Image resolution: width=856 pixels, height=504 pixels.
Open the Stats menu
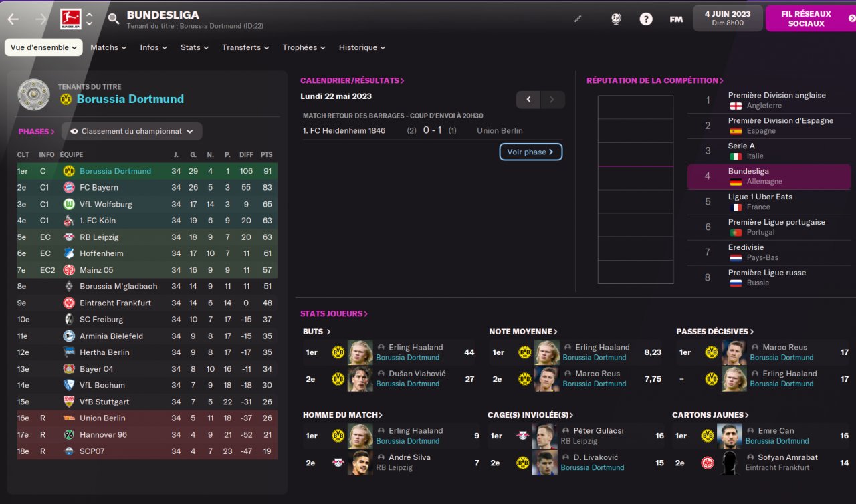194,47
